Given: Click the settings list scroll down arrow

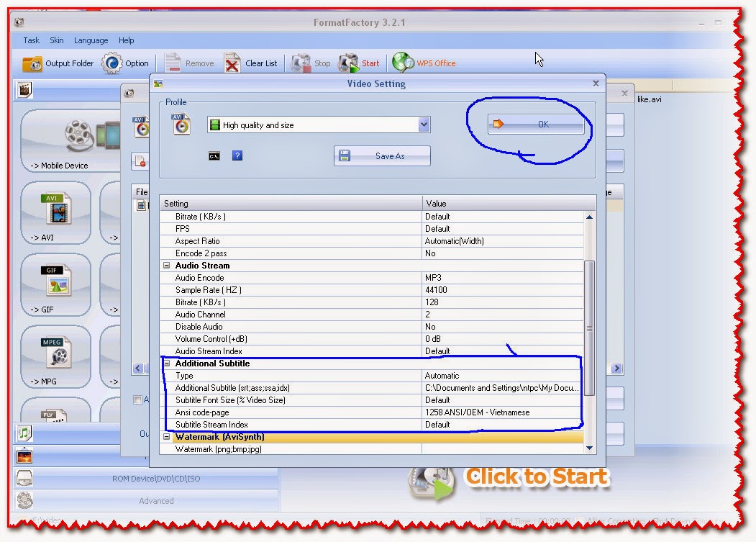Looking at the screenshot, I should tap(589, 448).
